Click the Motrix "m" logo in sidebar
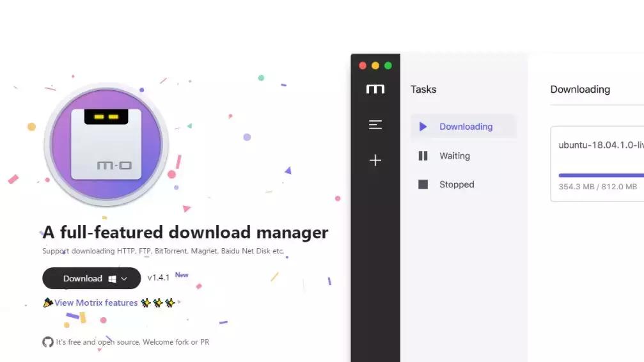This screenshot has height=362, width=644. pos(375,90)
